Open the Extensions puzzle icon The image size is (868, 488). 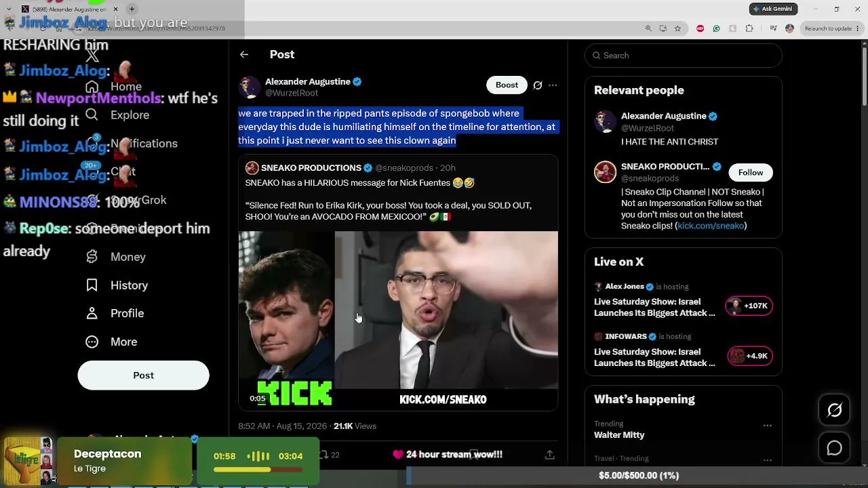coord(749,28)
